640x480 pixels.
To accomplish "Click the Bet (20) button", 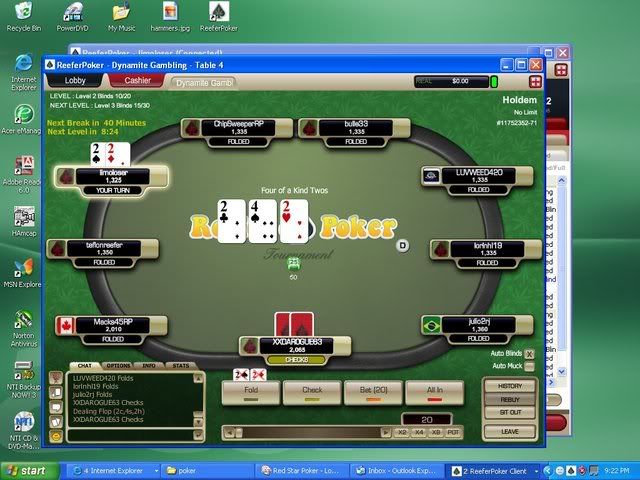I will click(373, 393).
